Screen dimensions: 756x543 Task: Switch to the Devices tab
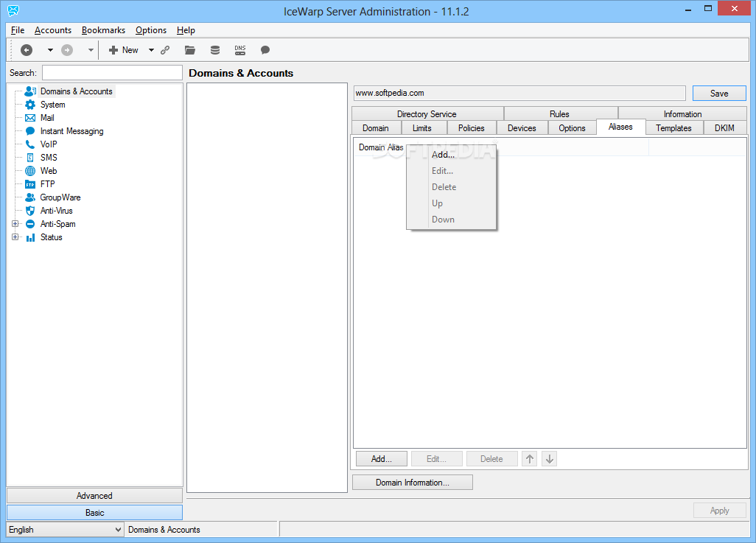coord(522,127)
